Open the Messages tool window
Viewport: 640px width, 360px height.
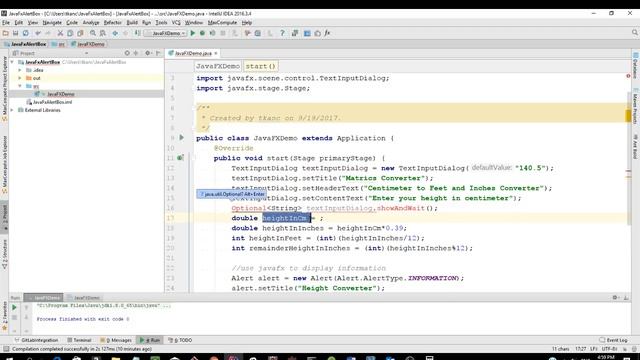pos(116,340)
